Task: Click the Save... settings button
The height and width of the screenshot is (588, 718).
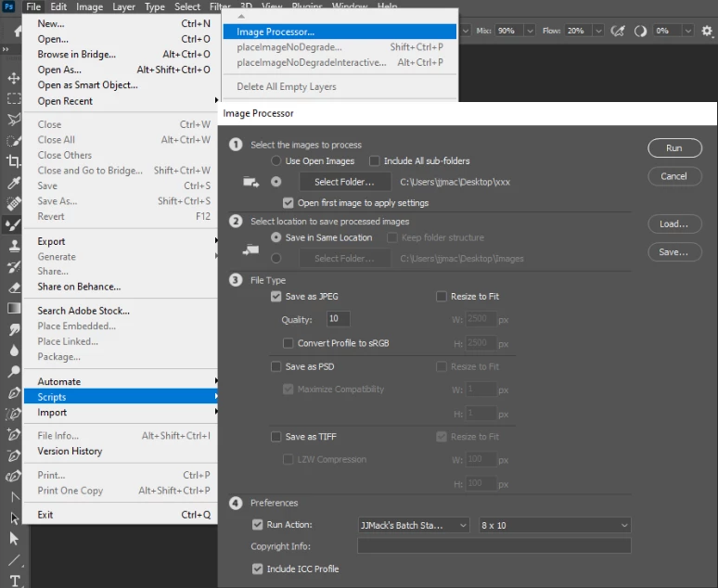Action: pyautogui.click(x=674, y=252)
